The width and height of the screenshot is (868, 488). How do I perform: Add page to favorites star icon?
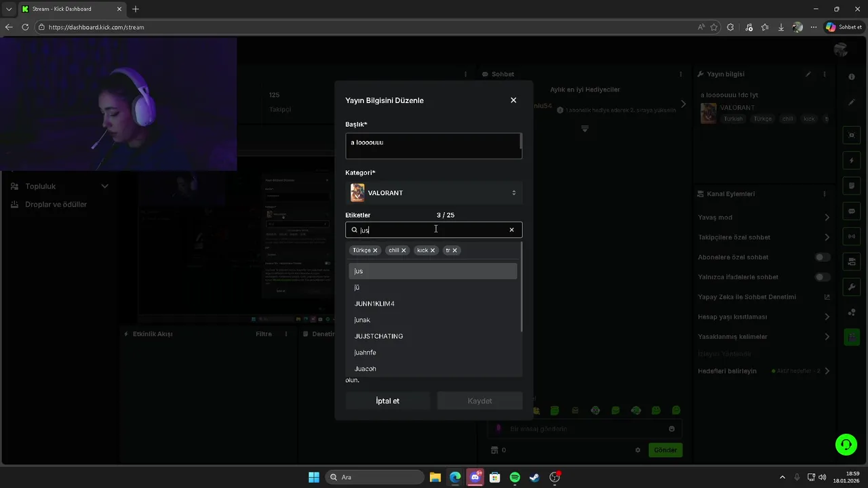pos(714,27)
